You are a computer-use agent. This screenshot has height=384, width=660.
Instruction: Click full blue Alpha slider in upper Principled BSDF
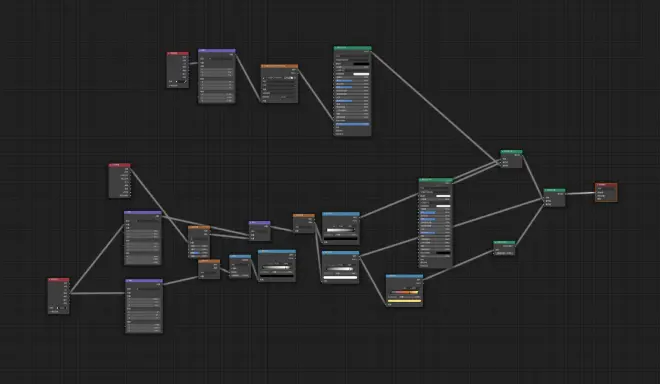pyautogui.click(x=352, y=124)
